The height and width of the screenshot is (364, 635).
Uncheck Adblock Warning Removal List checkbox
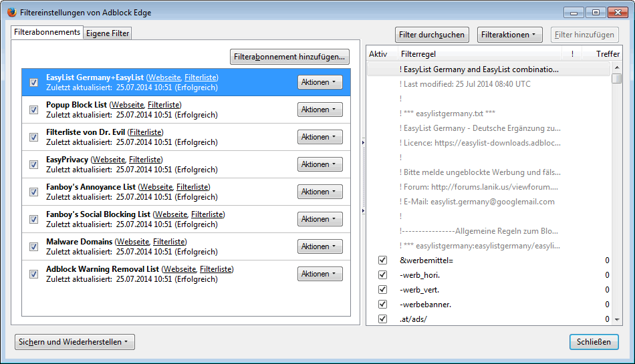tap(34, 274)
